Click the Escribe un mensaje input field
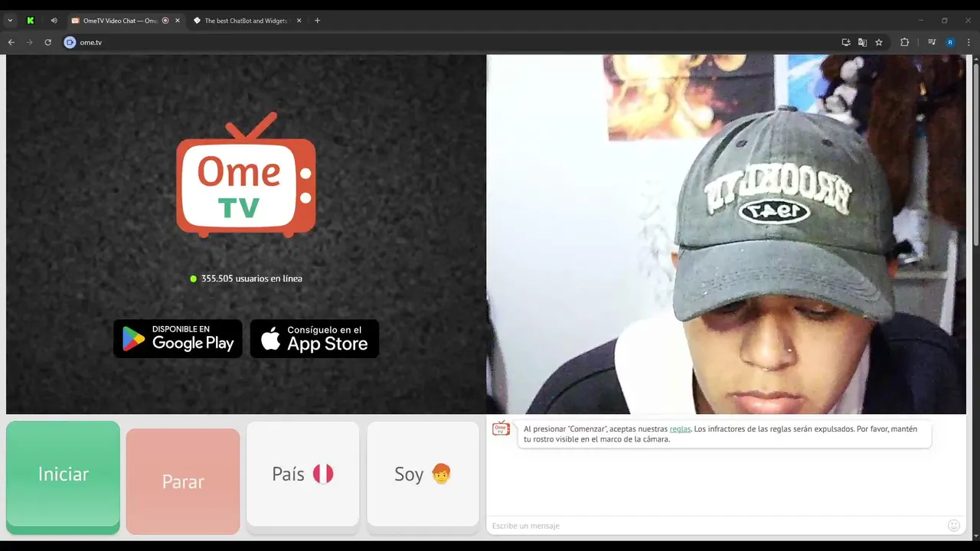Screen dimensions: 980x551 (716, 526)
